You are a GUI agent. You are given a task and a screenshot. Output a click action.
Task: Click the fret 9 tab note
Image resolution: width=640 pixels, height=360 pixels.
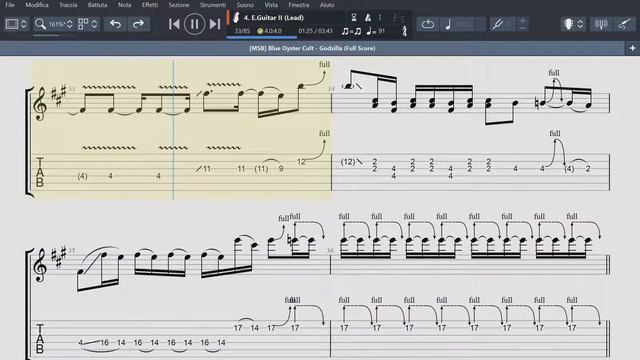(281, 169)
